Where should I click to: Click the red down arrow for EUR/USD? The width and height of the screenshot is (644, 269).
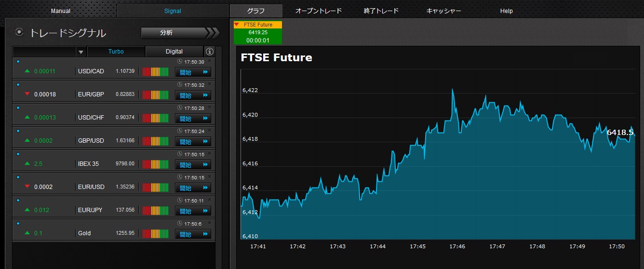tap(27, 187)
